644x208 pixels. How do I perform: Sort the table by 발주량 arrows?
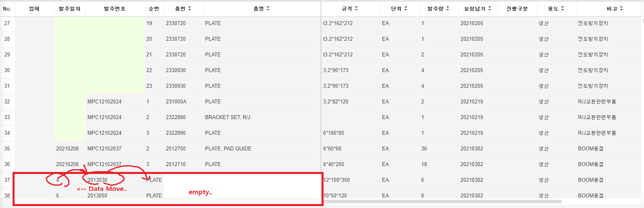448,8
